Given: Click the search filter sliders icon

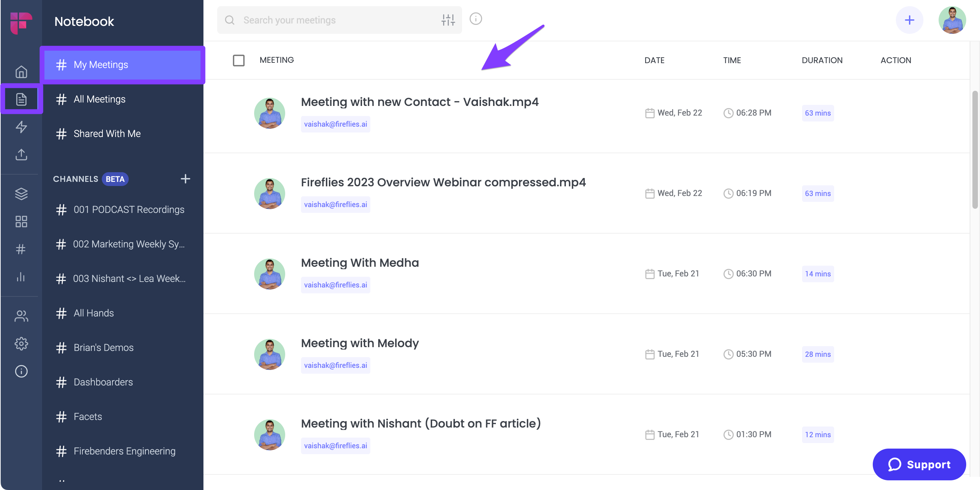Looking at the screenshot, I should pos(448,20).
